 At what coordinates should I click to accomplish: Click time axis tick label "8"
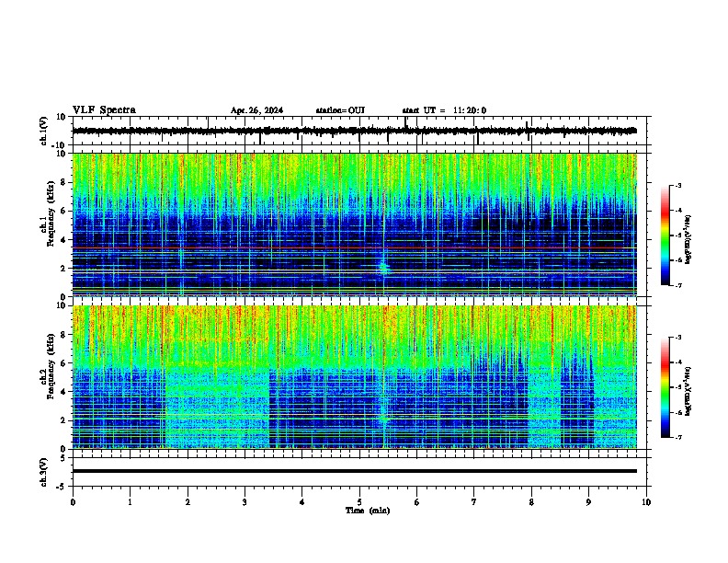pos(531,502)
